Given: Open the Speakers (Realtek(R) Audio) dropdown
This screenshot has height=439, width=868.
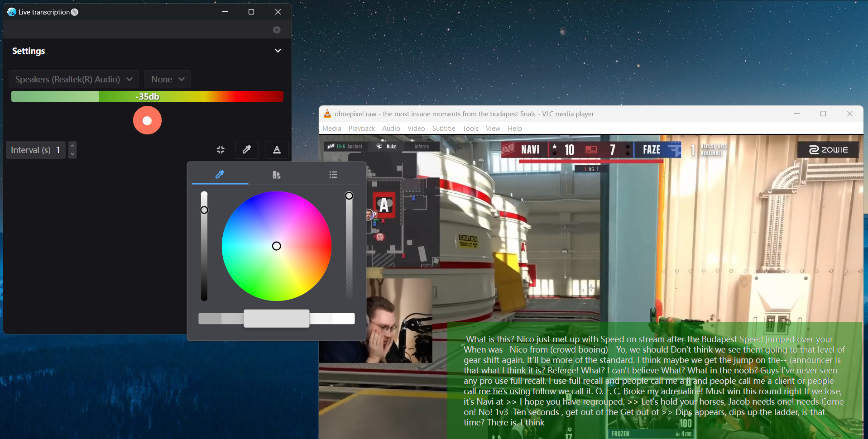Looking at the screenshot, I should pyautogui.click(x=74, y=79).
